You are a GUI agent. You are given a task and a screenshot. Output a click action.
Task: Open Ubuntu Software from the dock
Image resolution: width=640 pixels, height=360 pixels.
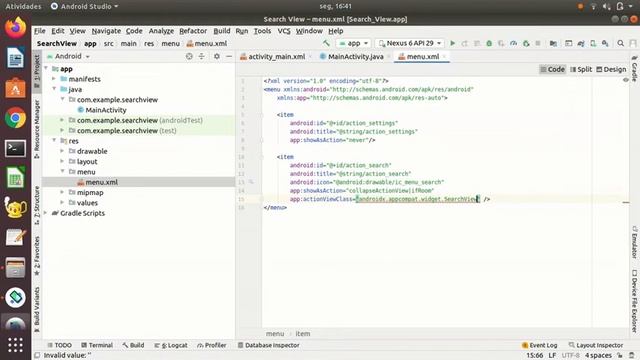click(16, 88)
